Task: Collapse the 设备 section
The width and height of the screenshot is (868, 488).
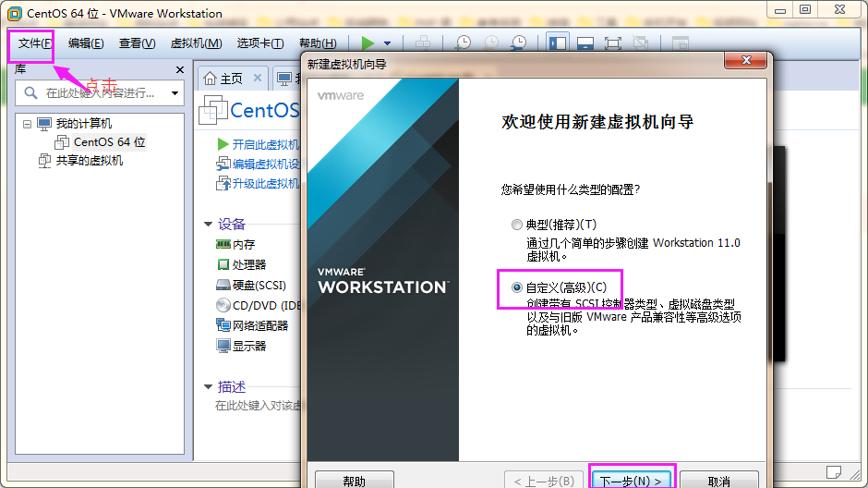Action: (x=208, y=225)
